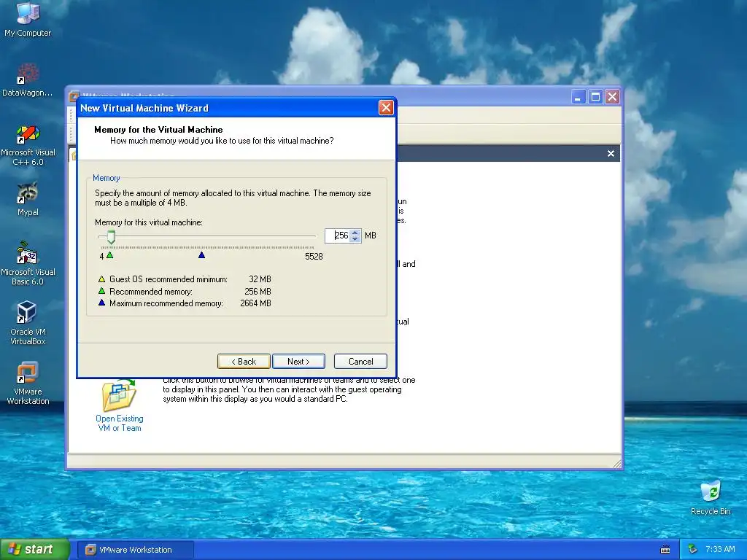The image size is (747, 560).
Task: Click the 7:33 AM clock
Action: pos(720,549)
